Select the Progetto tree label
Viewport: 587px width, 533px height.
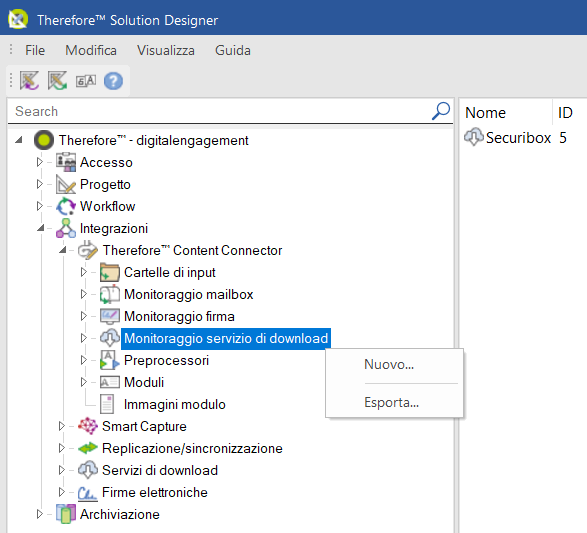pyautogui.click(x=105, y=184)
